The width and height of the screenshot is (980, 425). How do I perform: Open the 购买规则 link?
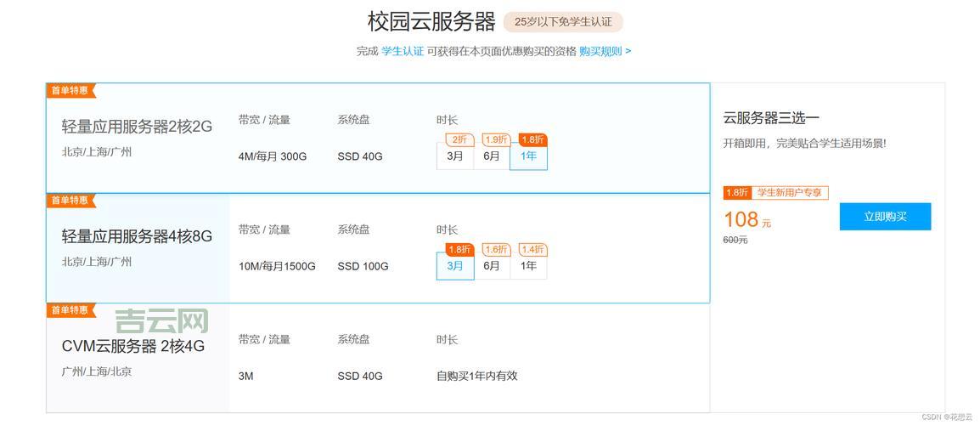click(x=605, y=51)
